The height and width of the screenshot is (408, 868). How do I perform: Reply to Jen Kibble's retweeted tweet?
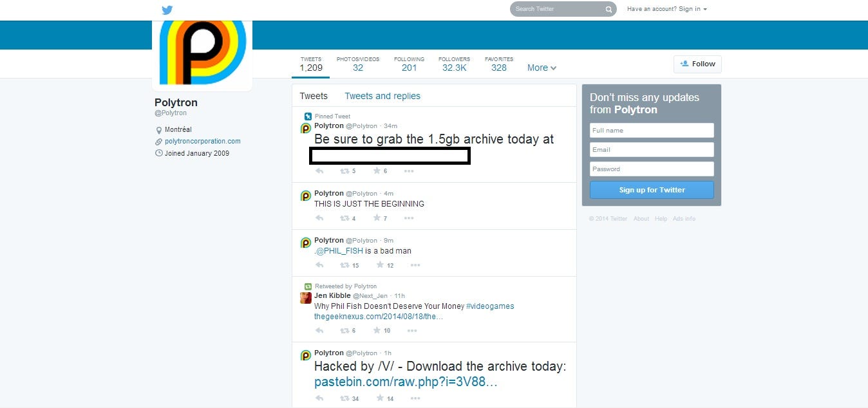click(x=319, y=331)
